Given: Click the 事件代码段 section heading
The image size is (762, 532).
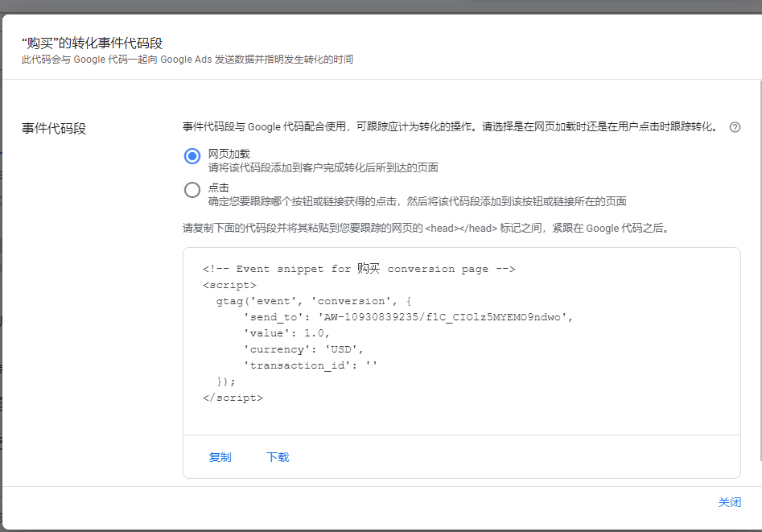Looking at the screenshot, I should [x=54, y=129].
